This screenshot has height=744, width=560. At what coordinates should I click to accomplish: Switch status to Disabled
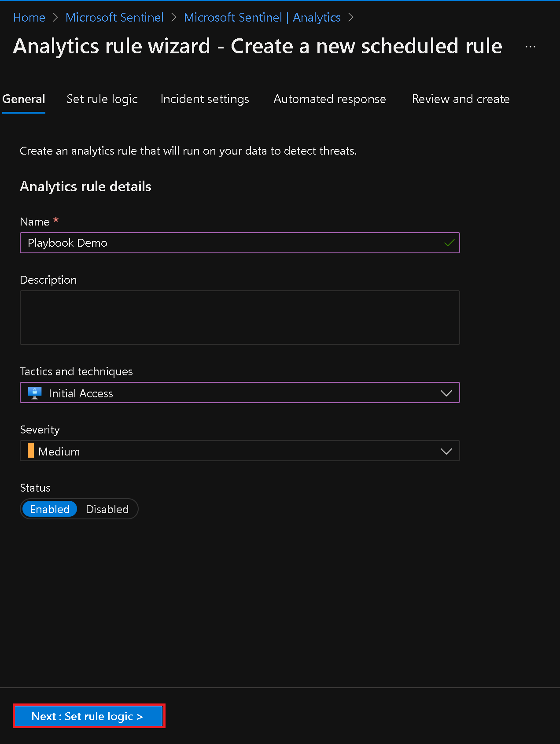point(107,509)
